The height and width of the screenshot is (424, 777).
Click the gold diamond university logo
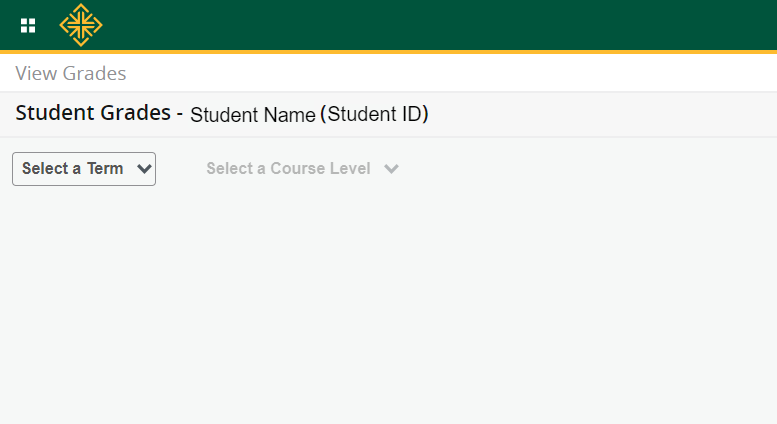81,25
